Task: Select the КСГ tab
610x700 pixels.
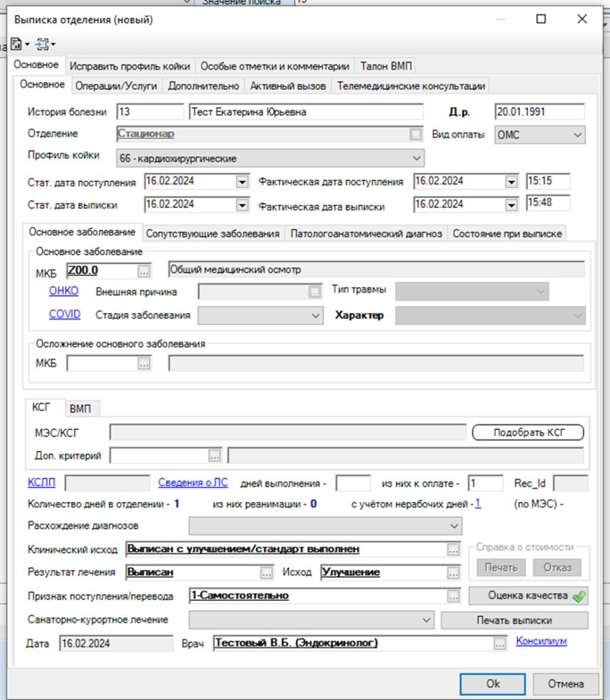Action: click(41, 407)
